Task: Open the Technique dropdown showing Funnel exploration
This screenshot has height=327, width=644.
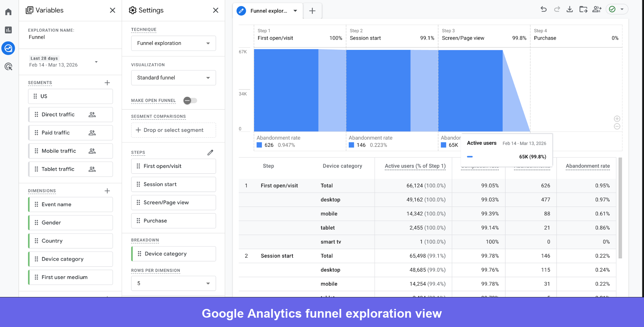Action: click(x=173, y=43)
